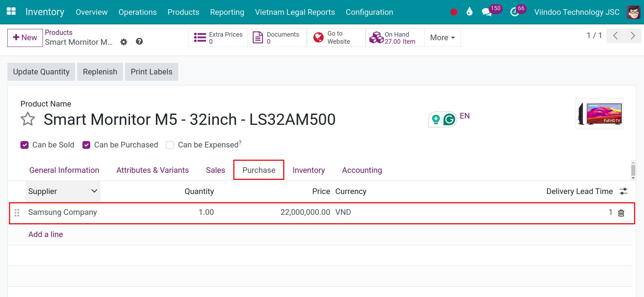The height and width of the screenshot is (297, 644).
Task: Open Vietnam Legal Reports menu
Action: (x=295, y=12)
